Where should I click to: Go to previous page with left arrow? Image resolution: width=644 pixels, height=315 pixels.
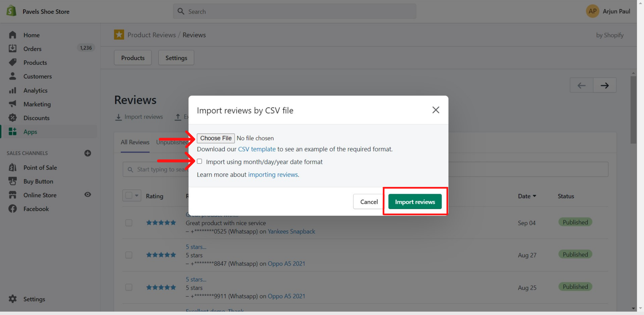[582, 85]
